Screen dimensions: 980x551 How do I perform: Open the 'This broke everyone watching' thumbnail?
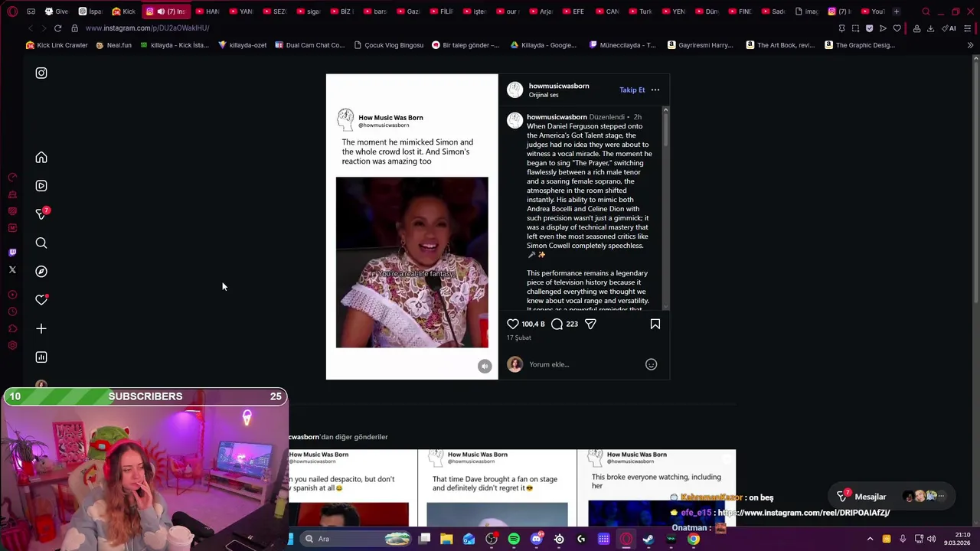click(x=656, y=488)
